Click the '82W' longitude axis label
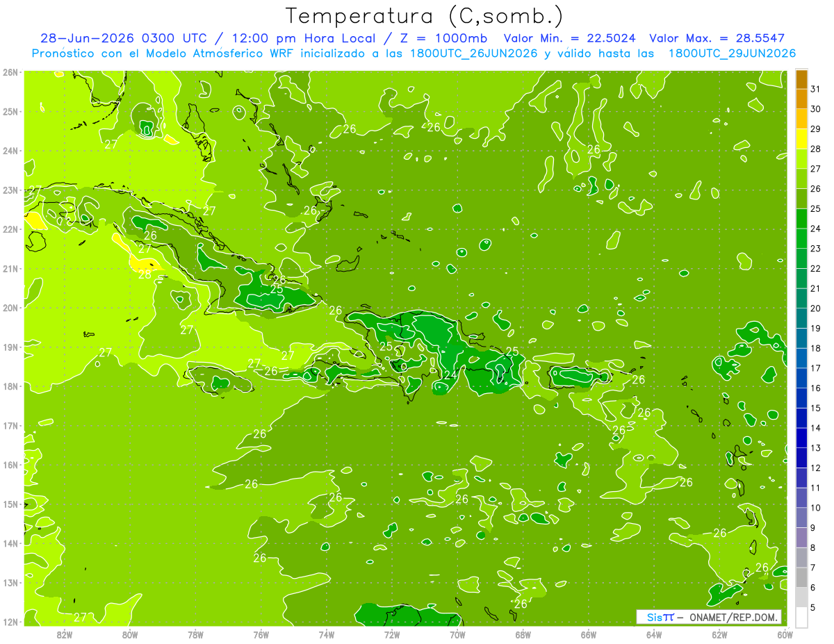The height and width of the screenshot is (644, 834). tap(65, 634)
